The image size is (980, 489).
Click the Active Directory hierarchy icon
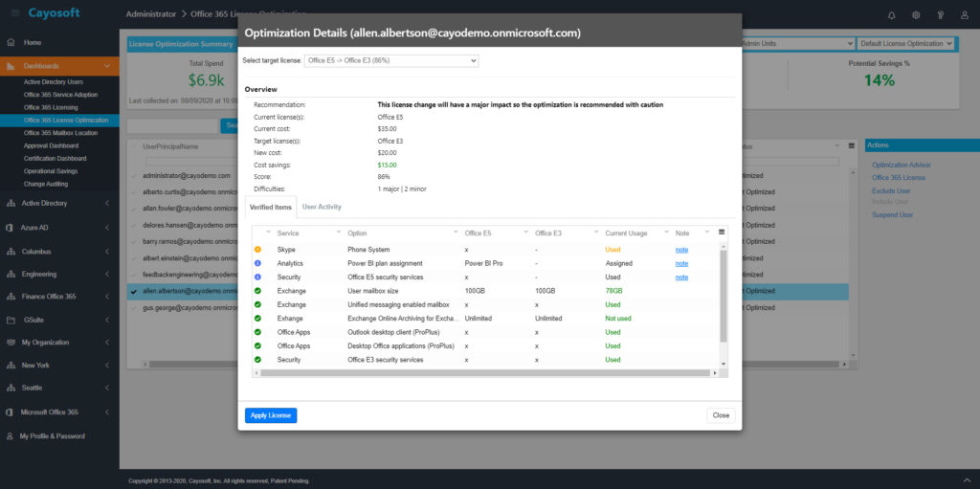pyautogui.click(x=10, y=203)
